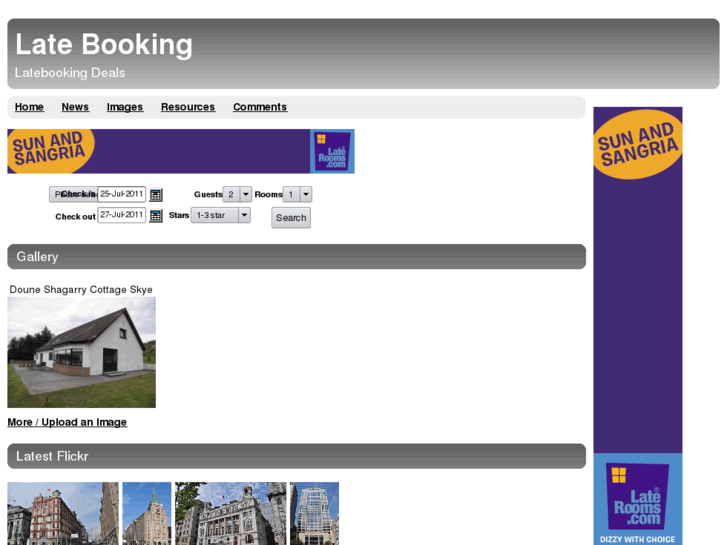This screenshot has width=727, height=545.
Task: Open the Comments menu item
Action: (x=260, y=107)
